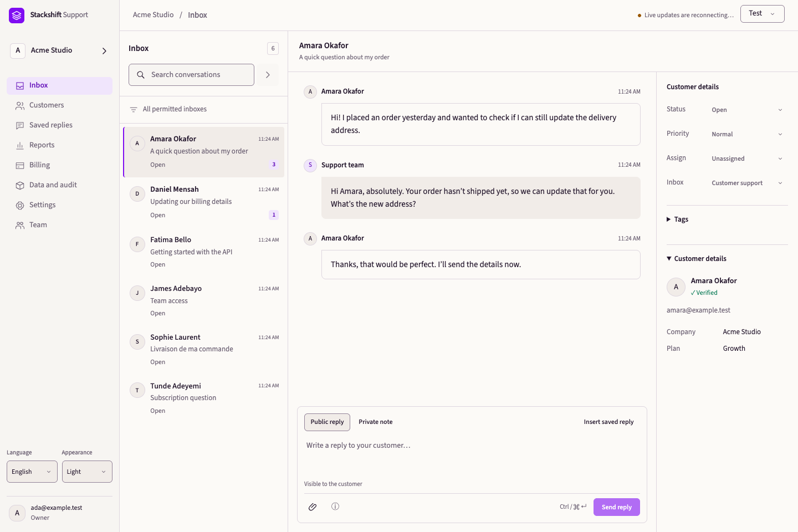Click the Send reply button

point(617,507)
